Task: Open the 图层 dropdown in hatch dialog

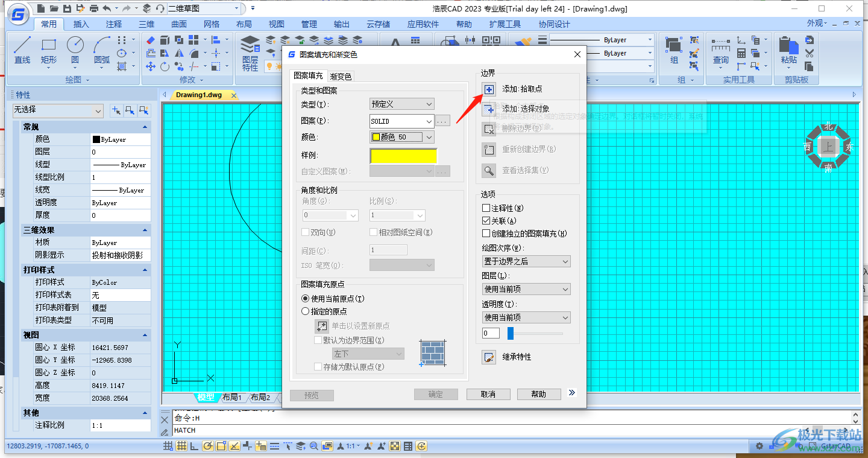Action: tap(527, 289)
